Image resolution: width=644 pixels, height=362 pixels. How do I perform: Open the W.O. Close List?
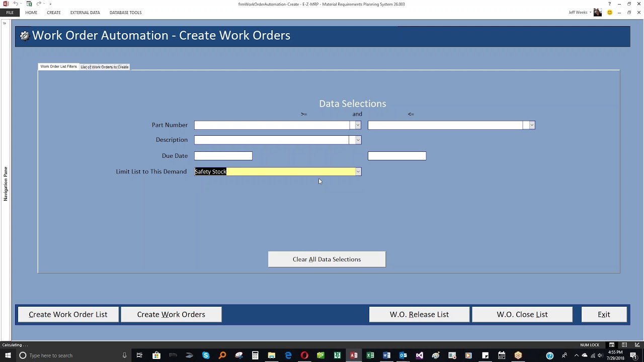point(522,314)
